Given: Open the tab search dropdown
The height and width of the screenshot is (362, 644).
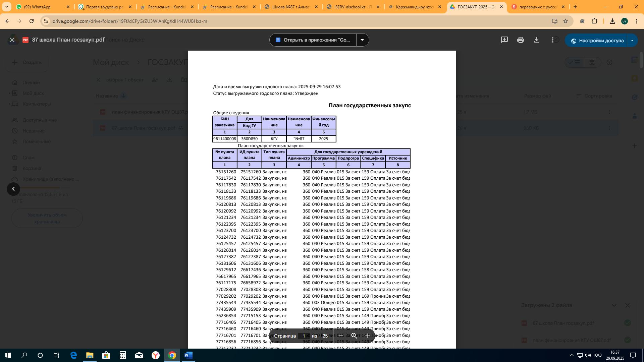Looking at the screenshot, I should click(x=7, y=7).
